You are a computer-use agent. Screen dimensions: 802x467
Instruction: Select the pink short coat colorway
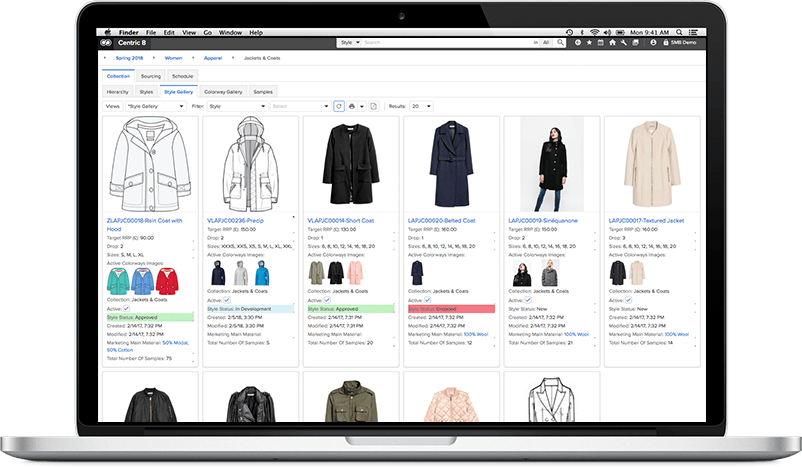(x=355, y=273)
